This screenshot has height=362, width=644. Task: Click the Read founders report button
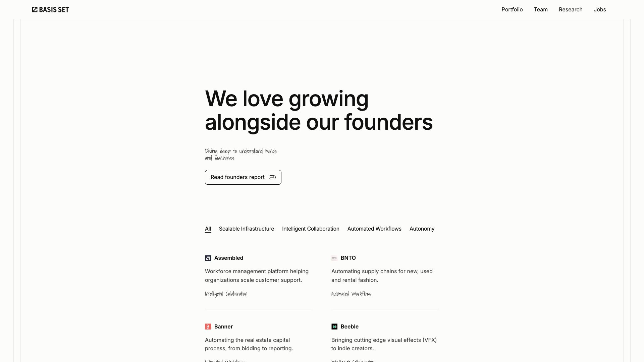tap(243, 177)
